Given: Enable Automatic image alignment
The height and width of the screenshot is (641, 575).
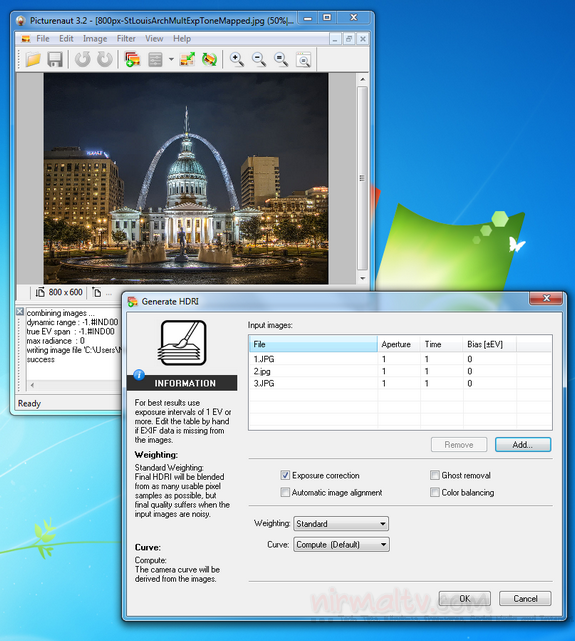Looking at the screenshot, I should click(285, 492).
